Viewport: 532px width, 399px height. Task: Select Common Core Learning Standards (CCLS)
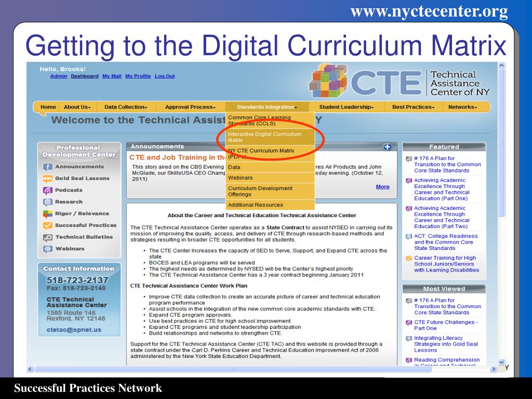click(270, 121)
